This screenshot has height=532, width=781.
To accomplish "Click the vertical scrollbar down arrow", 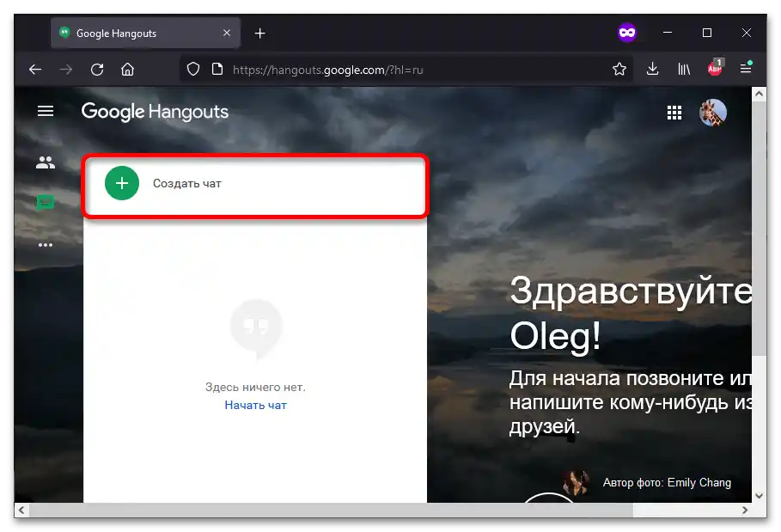I will point(759,496).
